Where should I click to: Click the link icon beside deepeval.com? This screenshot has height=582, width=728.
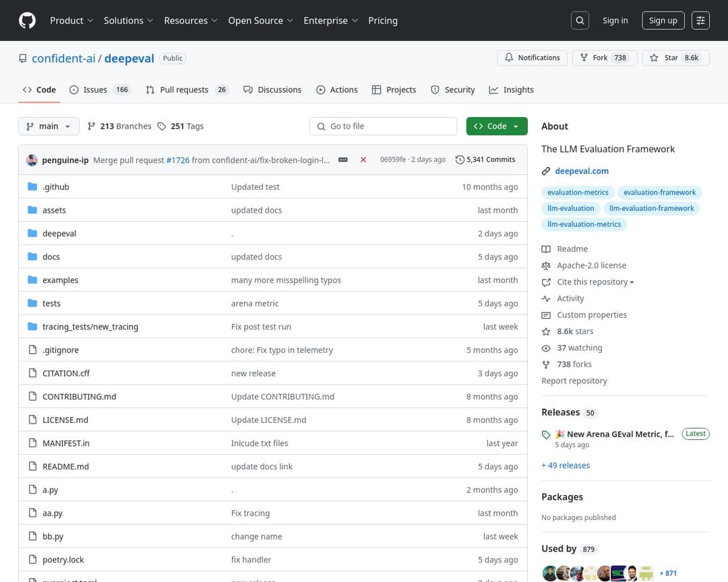[546, 171]
